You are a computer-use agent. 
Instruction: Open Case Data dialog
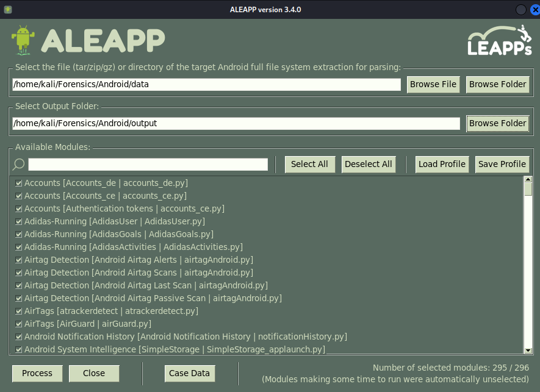(189, 374)
